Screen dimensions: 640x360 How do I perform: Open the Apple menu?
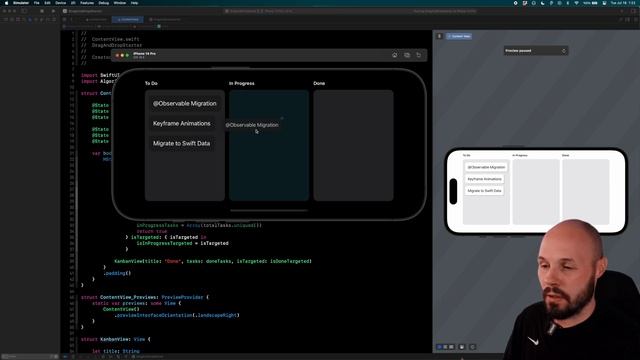click(x=6, y=3)
